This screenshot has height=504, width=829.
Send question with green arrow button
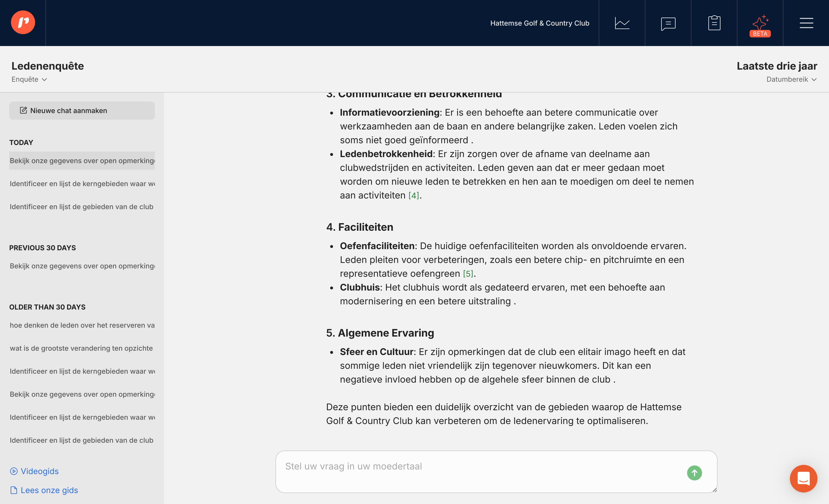point(694,473)
